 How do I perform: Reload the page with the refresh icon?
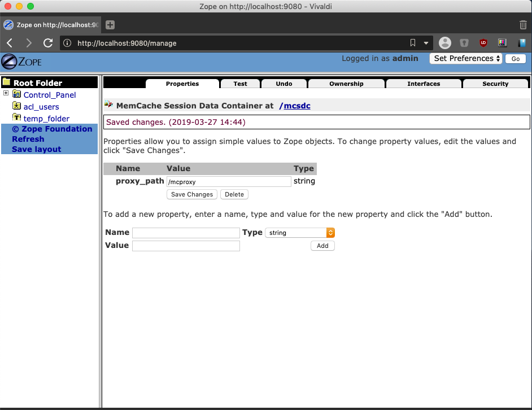(x=48, y=43)
